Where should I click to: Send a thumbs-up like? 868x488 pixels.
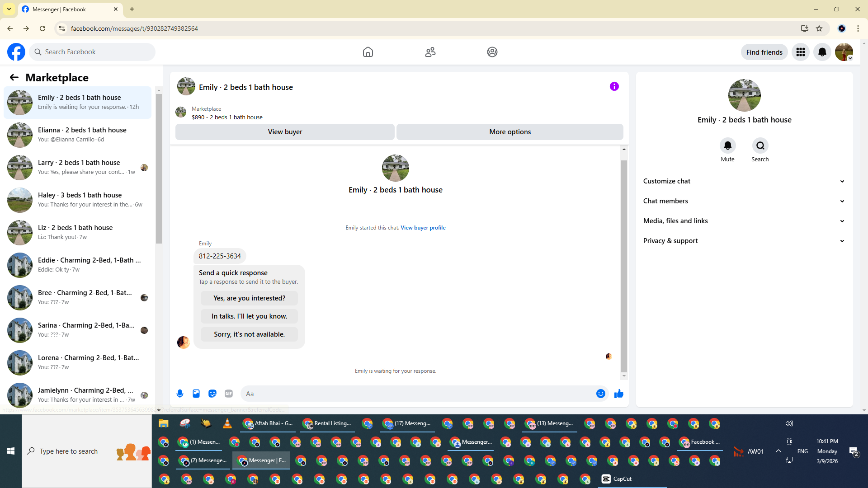[x=618, y=394]
